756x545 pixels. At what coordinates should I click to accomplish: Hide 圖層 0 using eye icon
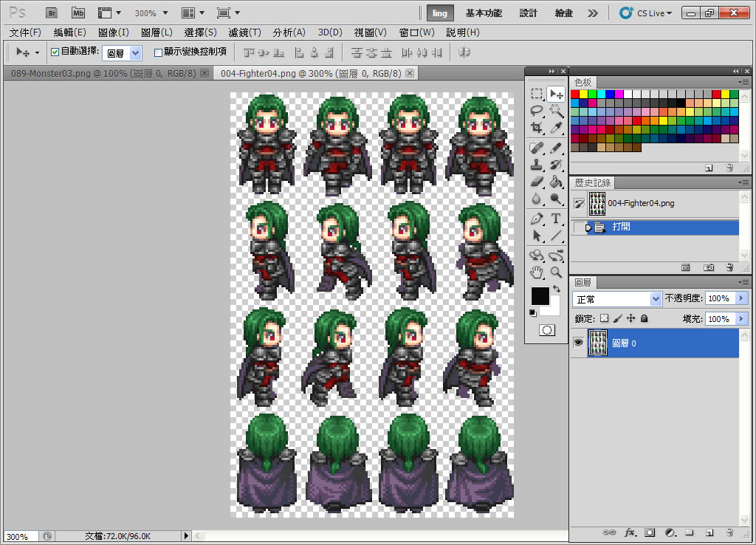coord(578,343)
